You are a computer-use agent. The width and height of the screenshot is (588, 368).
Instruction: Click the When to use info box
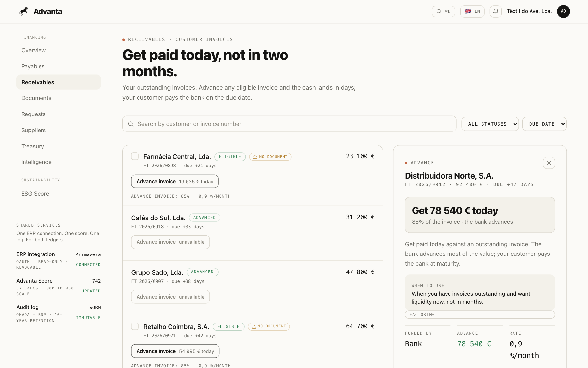480,293
